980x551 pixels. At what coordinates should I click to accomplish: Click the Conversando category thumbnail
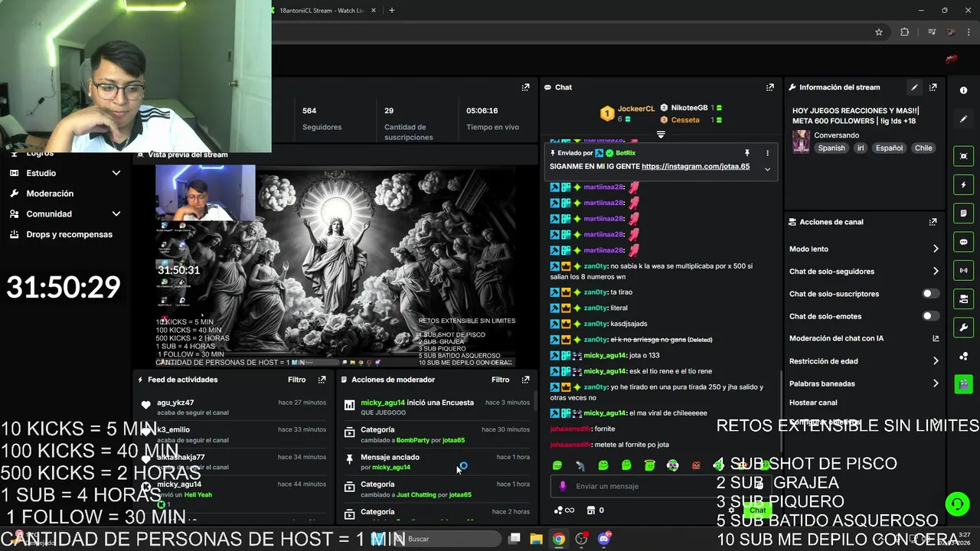(x=801, y=142)
